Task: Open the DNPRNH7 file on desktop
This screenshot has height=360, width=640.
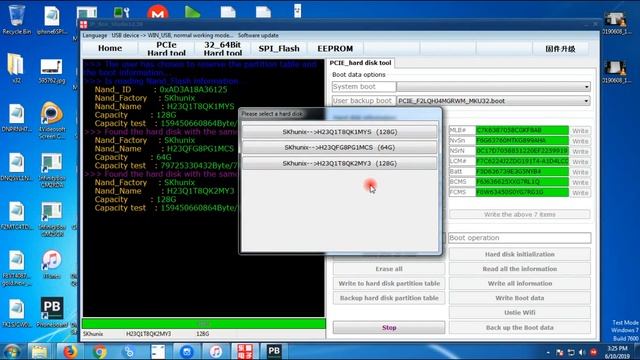Action: click(x=16, y=118)
